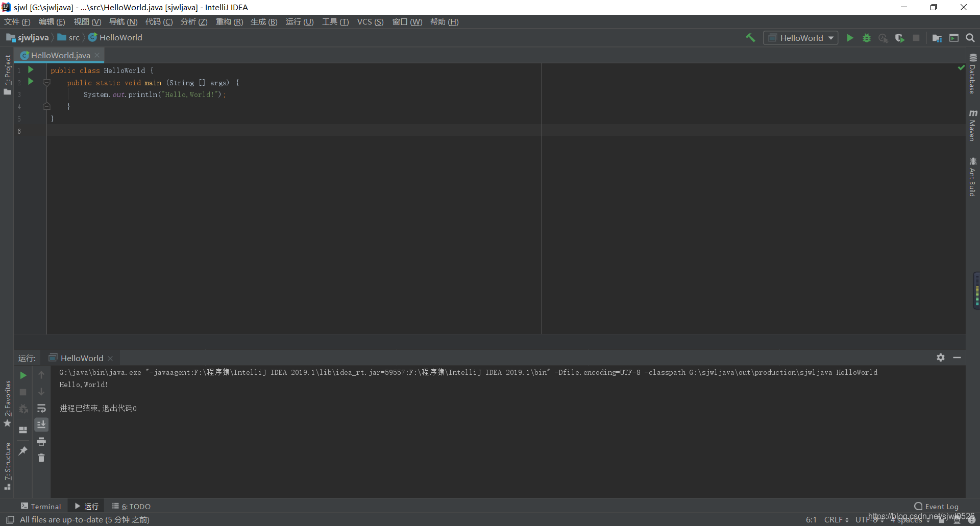Open Run panel settings gear

pos(941,357)
